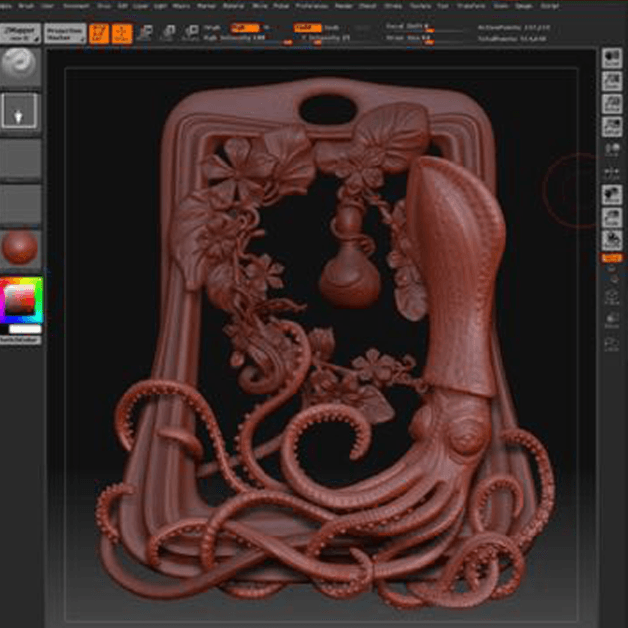Click the orange highlighted icon on right shelf
Screen dimensions: 628x628
click(610, 258)
